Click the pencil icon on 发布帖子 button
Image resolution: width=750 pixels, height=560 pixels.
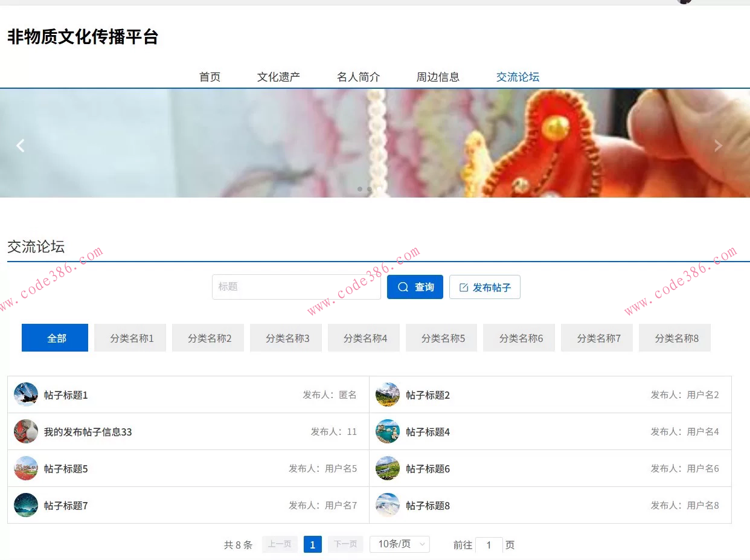(464, 287)
